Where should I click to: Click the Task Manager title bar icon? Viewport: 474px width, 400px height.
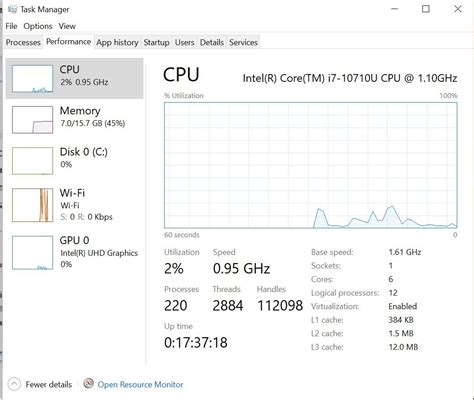pos(12,9)
